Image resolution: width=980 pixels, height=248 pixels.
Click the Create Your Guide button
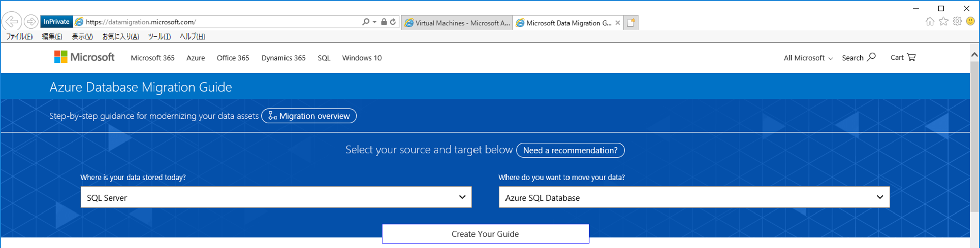pos(485,234)
